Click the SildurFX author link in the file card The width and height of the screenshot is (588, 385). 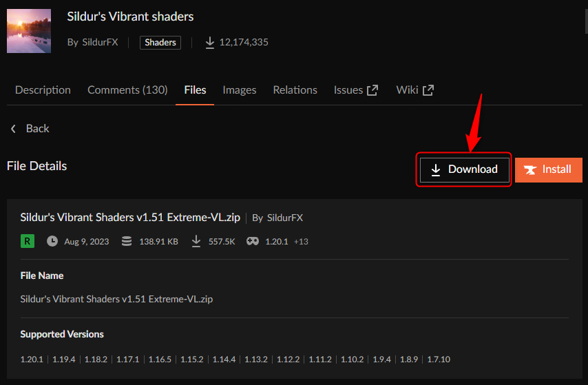point(285,218)
